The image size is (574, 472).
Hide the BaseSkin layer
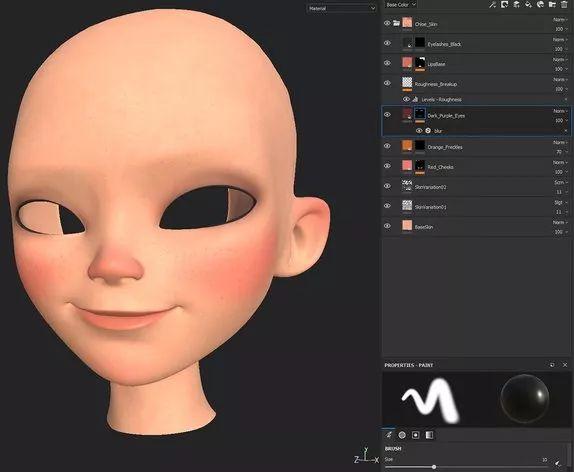tap(387, 226)
